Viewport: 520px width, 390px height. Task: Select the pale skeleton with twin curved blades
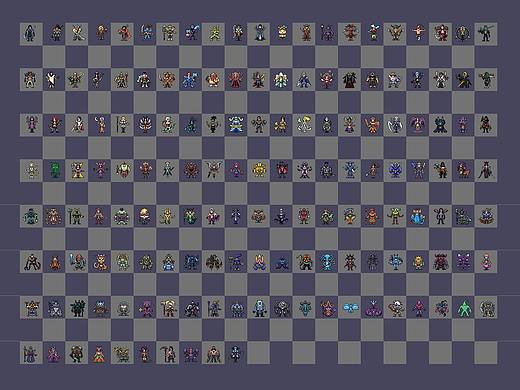pyautogui.click(x=395, y=125)
